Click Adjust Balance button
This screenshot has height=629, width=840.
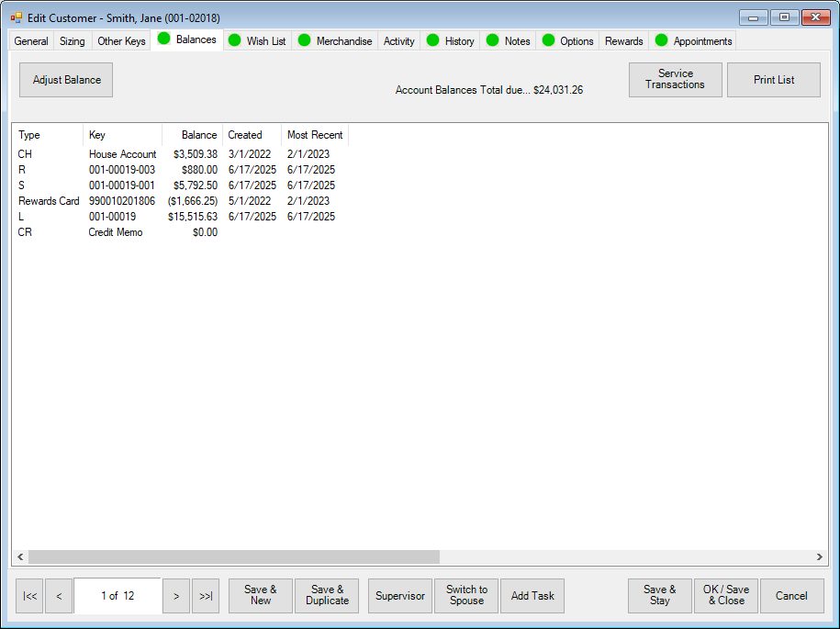(66, 80)
